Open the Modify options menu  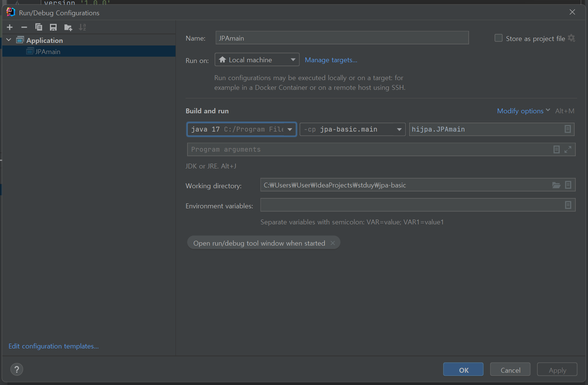click(x=523, y=111)
